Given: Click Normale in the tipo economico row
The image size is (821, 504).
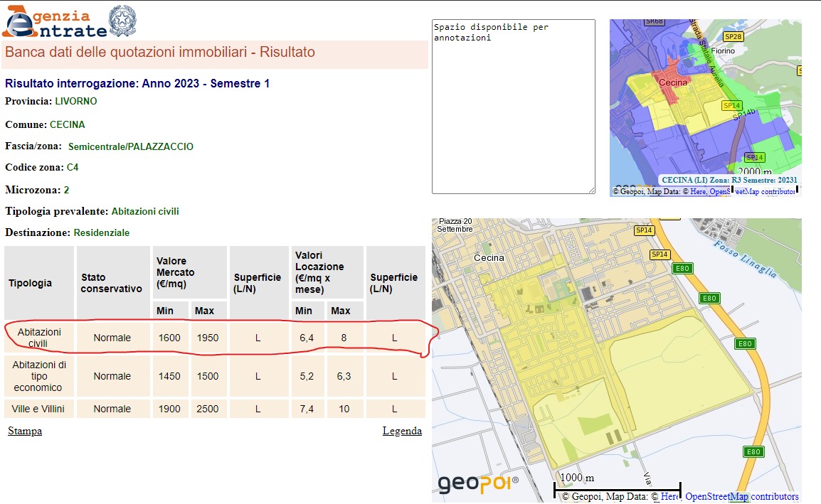Looking at the screenshot, I should [x=112, y=376].
